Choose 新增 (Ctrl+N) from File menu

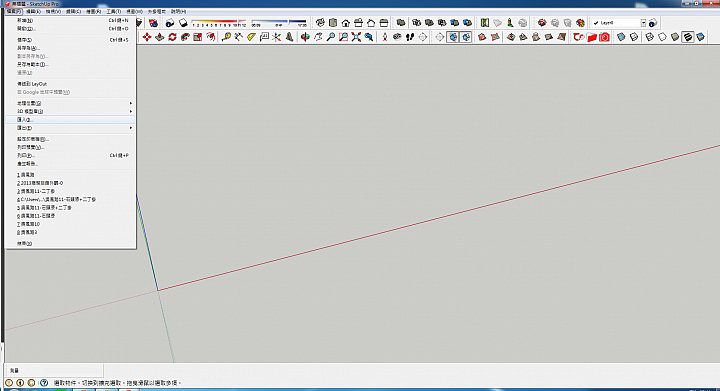coord(70,21)
